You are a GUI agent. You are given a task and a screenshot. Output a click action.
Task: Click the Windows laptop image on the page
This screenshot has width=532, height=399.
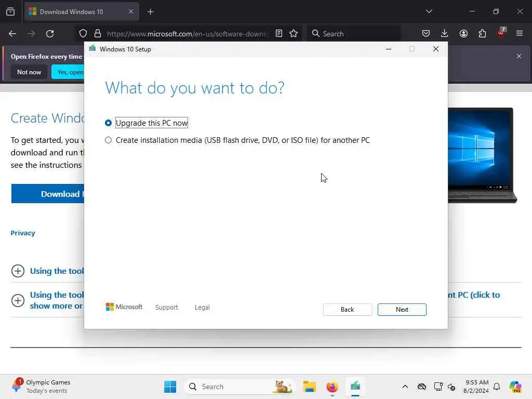pyautogui.click(x=482, y=155)
